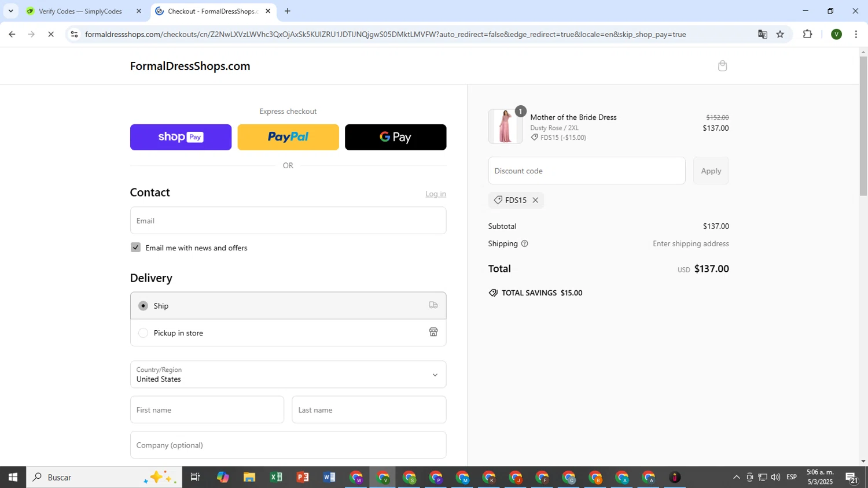The height and width of the screenshot is (488, 868).
Task: Pay with Google Pay express checkout
Action: [396, 137]
